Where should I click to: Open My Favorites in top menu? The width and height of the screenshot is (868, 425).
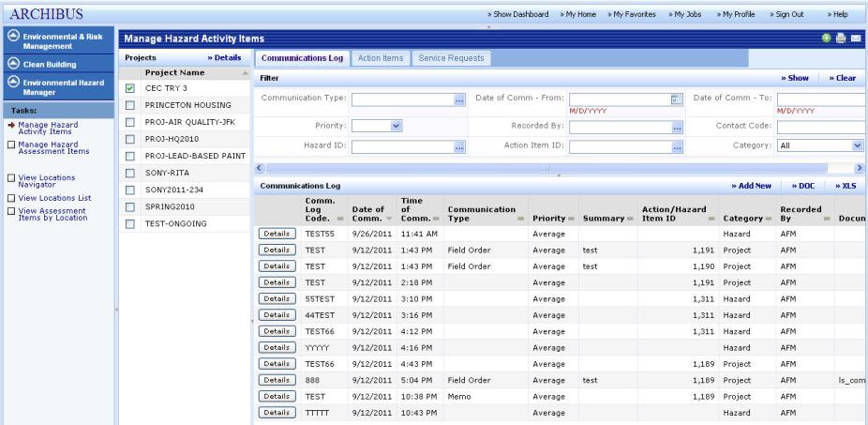click(x=632, y=14)
